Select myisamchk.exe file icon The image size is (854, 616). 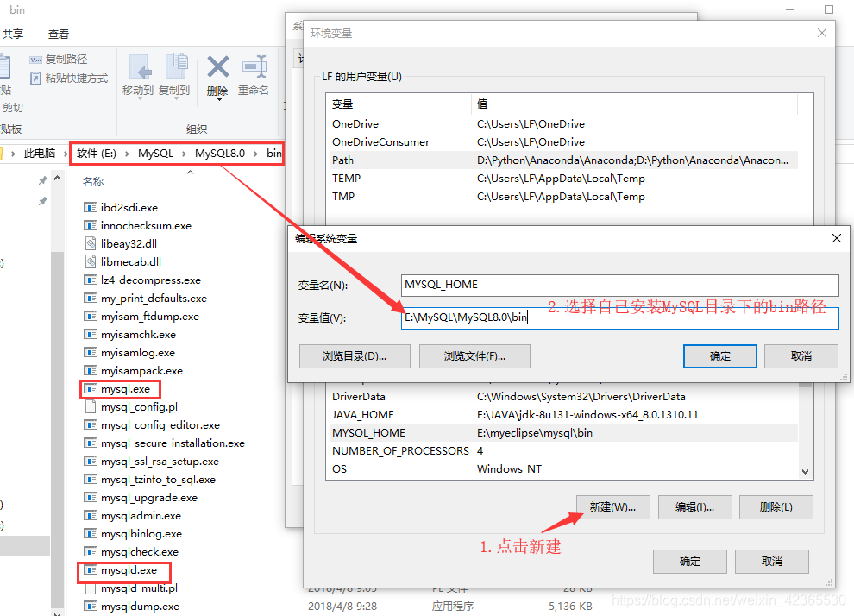(x=91, y=335)
